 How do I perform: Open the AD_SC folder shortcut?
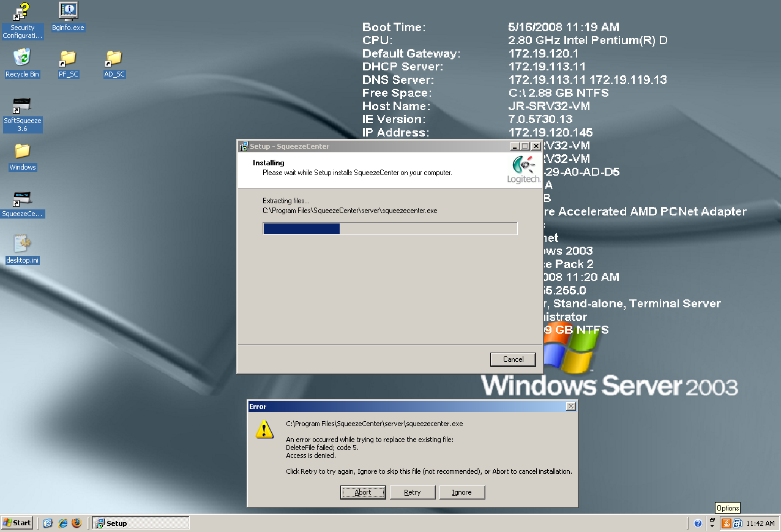114,59
